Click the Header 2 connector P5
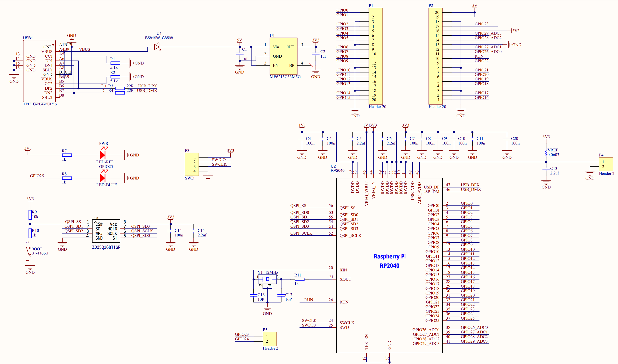The image size is (618, 364). click(270, 339)
